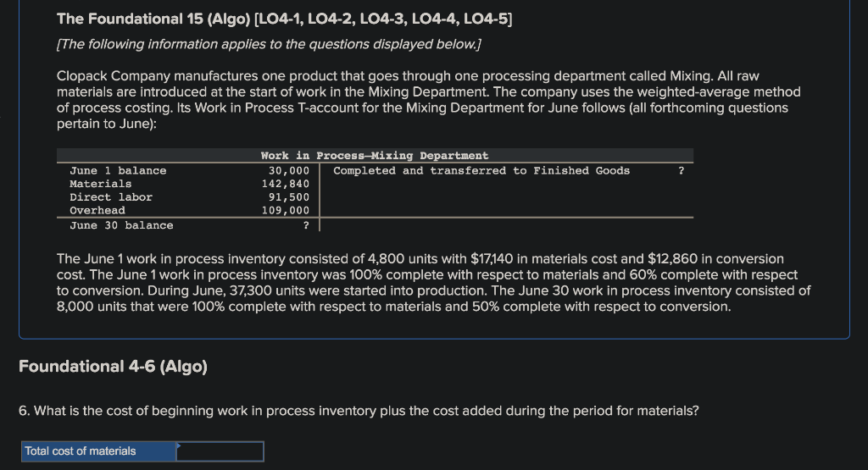868x470 pixels.
Task: Click 'Completed and transferred to Finished Goods' entry
Action: [x=481, y=171]
